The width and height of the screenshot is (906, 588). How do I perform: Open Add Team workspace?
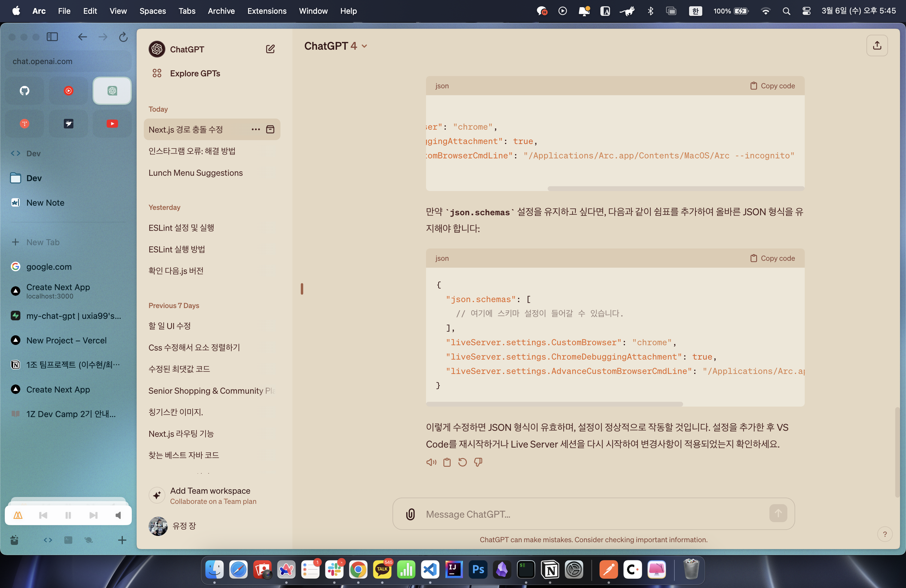pos(212,495)
